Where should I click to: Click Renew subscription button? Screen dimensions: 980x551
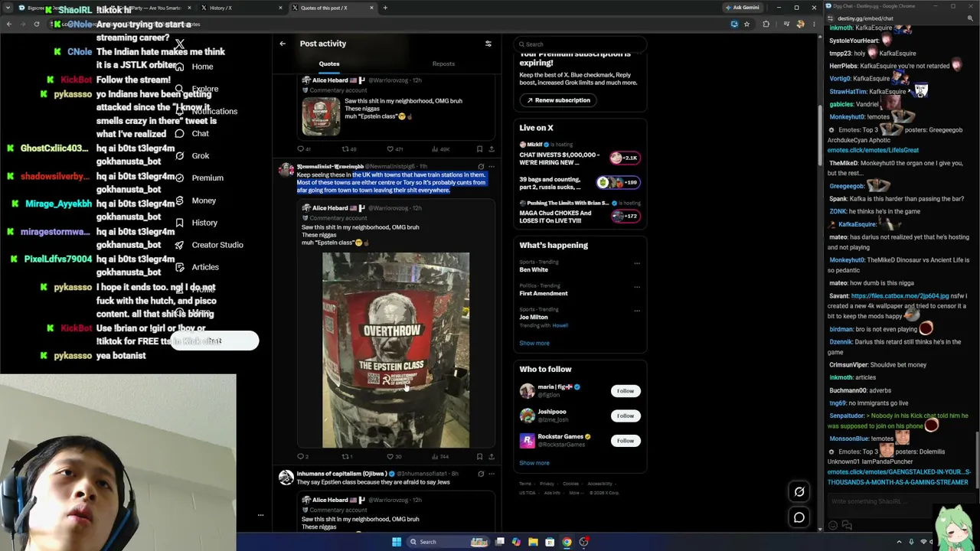[x=557, y=100]
